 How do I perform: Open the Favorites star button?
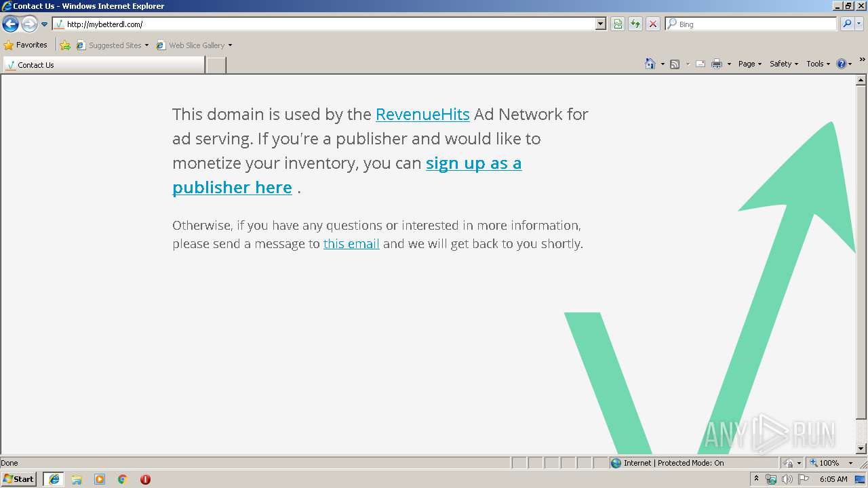tap(26, 45)
